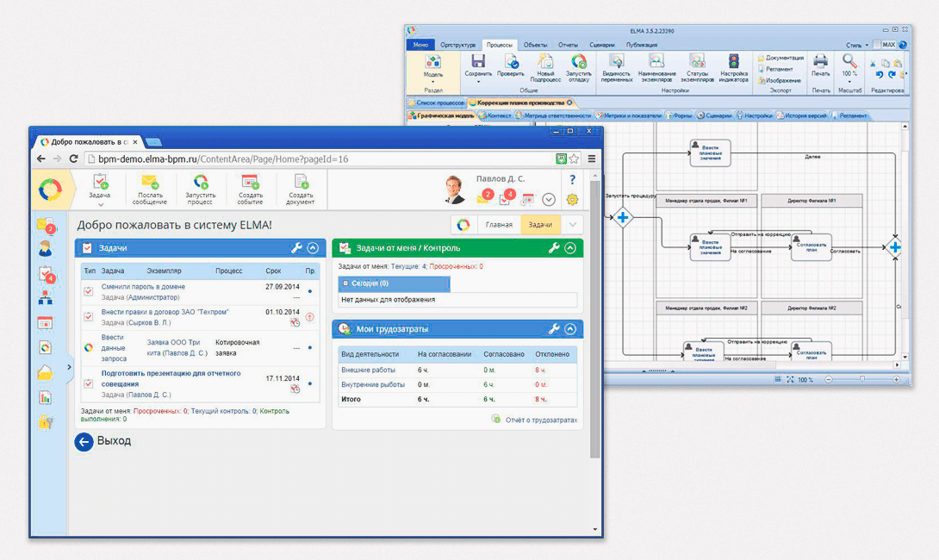The height and width of the screenshot is (560, 939).
Task: Click the browser bookmark star icon
Action: pos(575,159)
